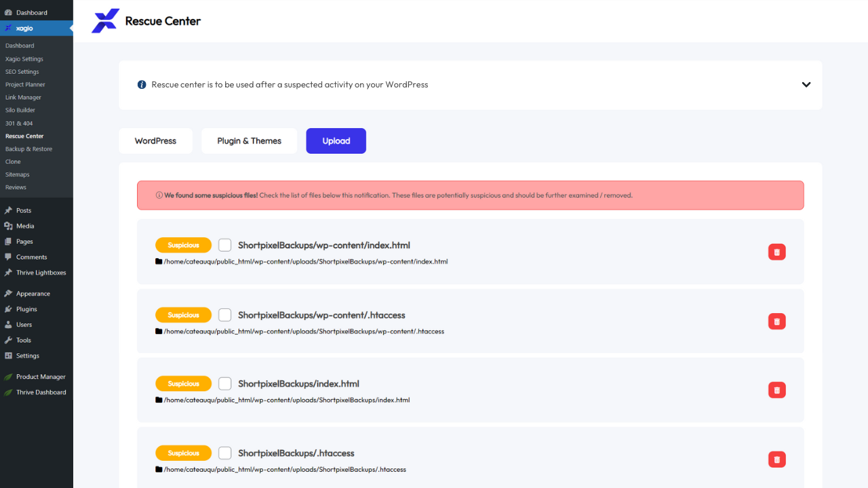The image size is (868, 488).
Task: Open the Plugin & Themes tab
Action: tap(249, 140)
